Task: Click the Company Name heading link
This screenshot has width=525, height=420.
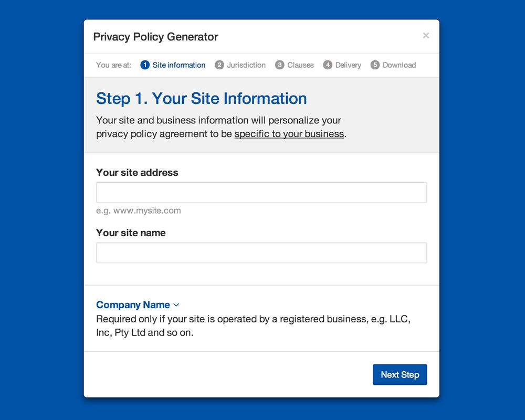Action: (x=132, y=304)
